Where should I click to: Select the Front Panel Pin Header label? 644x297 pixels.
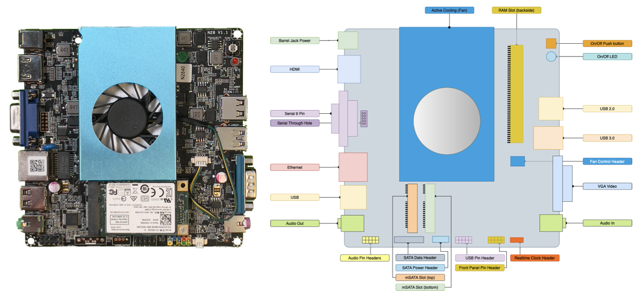pos(479,268)
